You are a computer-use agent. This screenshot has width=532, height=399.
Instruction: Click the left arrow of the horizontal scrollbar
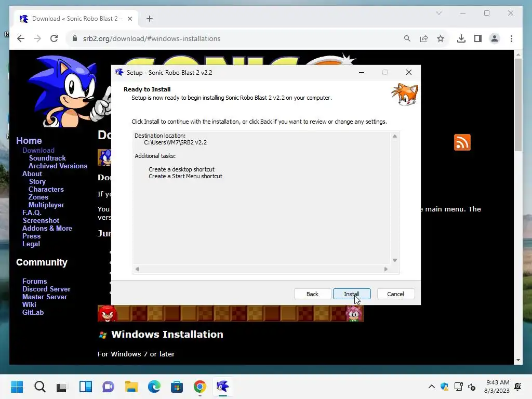(x=137, y=269)
